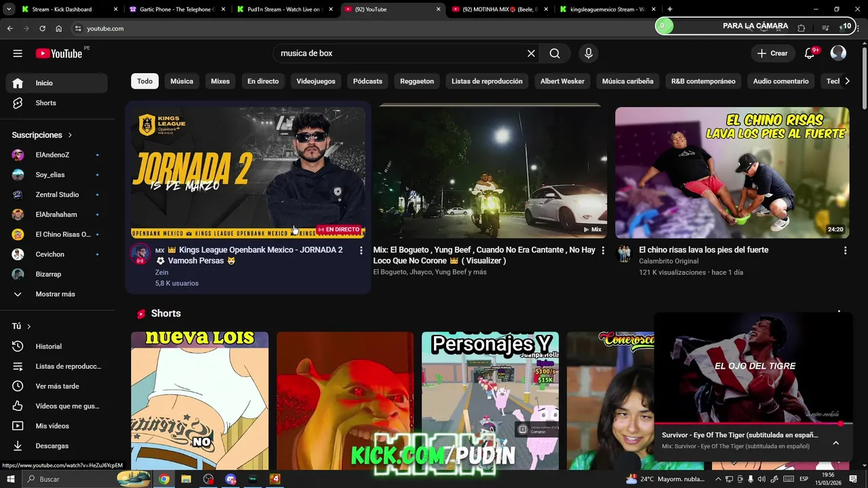Image resolution: width=868 pixels, height=488 pixels.
Task: Open the ElAndenoZ subscription channel
Action: pyautogui.click(x=57, y=155)
